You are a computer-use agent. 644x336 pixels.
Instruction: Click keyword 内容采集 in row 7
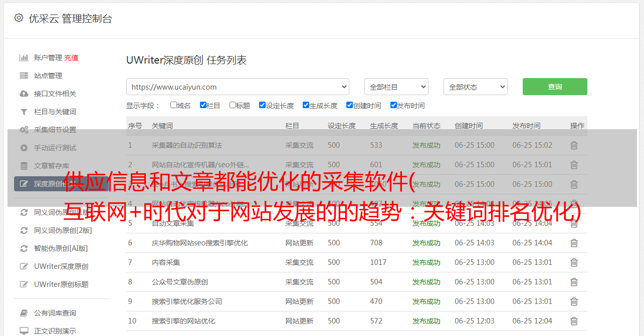pos(166,262)
